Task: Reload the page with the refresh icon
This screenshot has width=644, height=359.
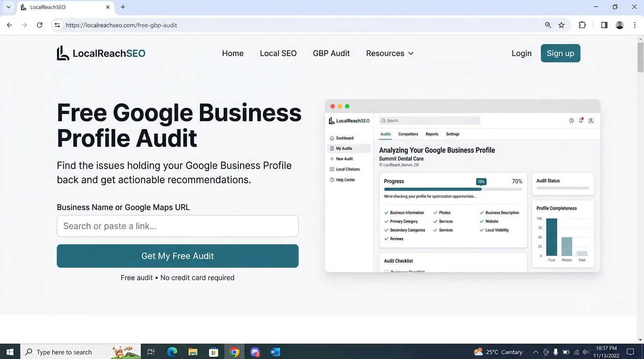Action: 40,25
